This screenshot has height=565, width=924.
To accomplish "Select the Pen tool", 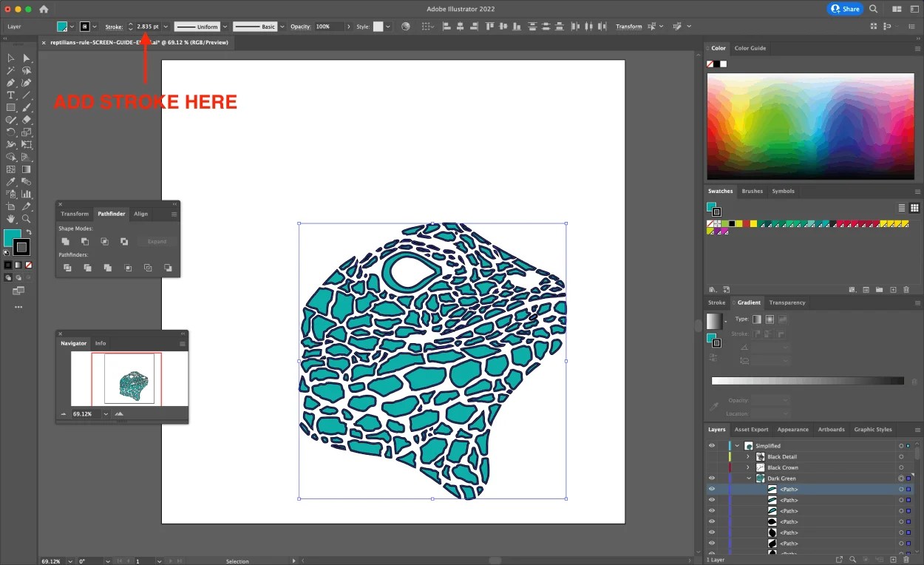I will pos(10,82).
